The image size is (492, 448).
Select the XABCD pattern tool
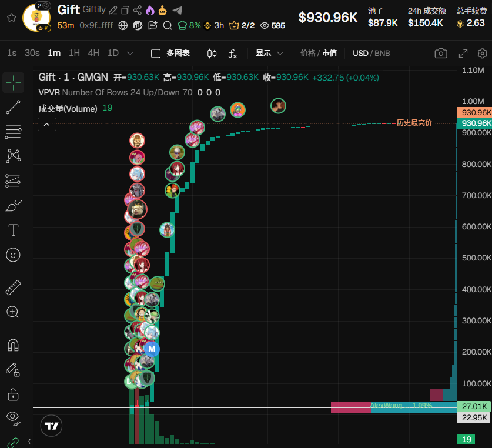pyautogui.click(x=13, y=156)
